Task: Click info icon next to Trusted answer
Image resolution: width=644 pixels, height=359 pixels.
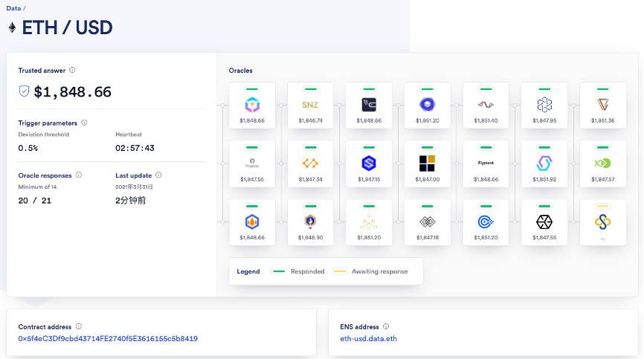Action: click(x=72, y=71)
